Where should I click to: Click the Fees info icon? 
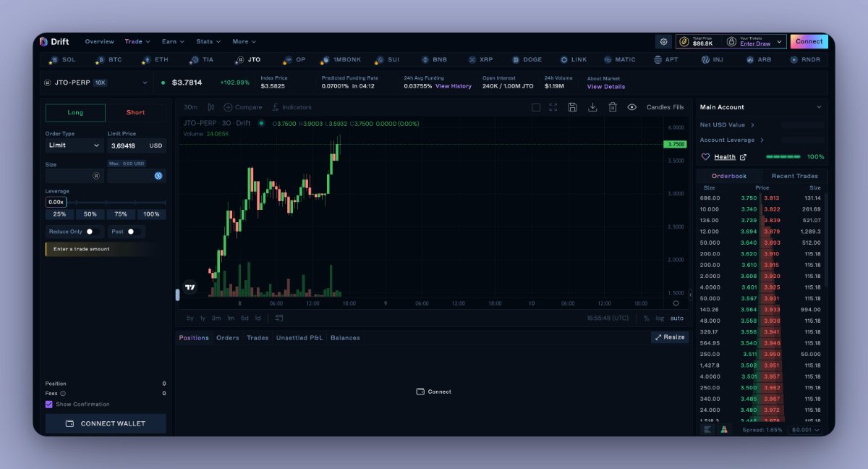point(63,394)
